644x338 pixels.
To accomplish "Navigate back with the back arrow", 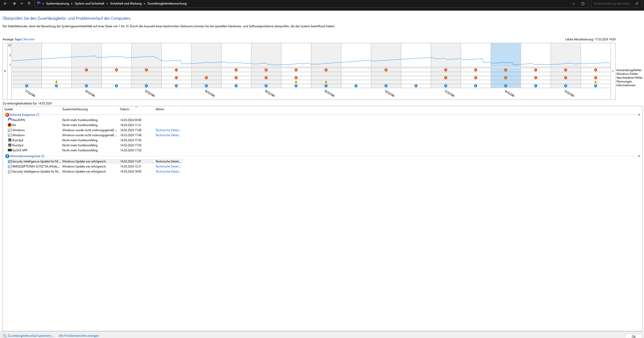I will (x=5, y=4).
